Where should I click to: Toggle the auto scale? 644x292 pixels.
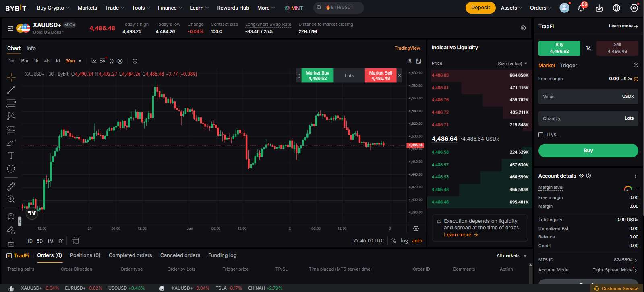tap(417, 241)
